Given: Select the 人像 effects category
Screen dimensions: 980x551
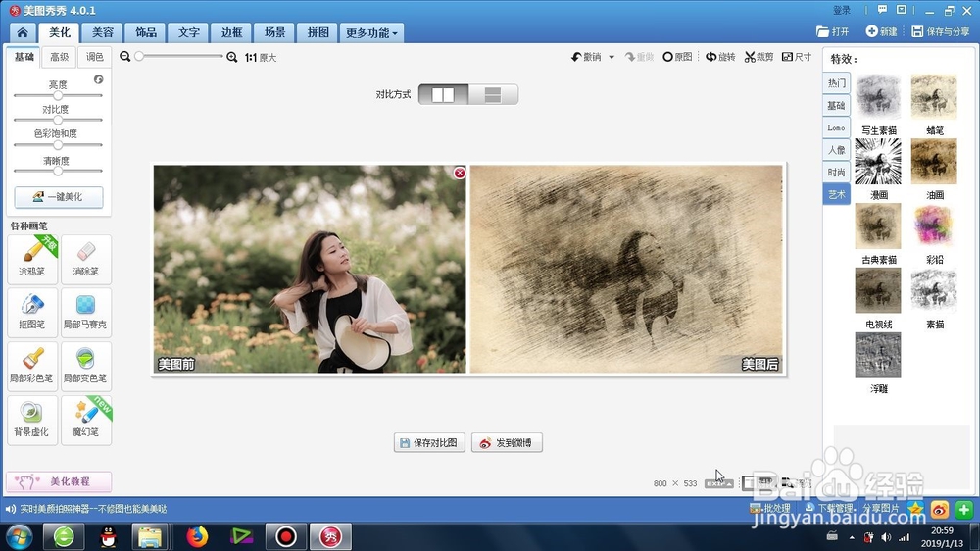Looking at the screenshot, I should coord(836,150).
